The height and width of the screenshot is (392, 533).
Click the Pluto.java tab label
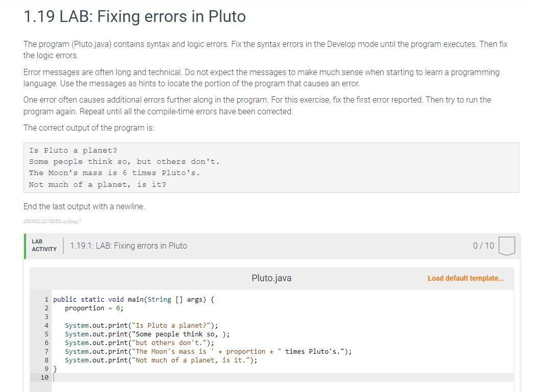pyautogui.click(x=271, y=278)
